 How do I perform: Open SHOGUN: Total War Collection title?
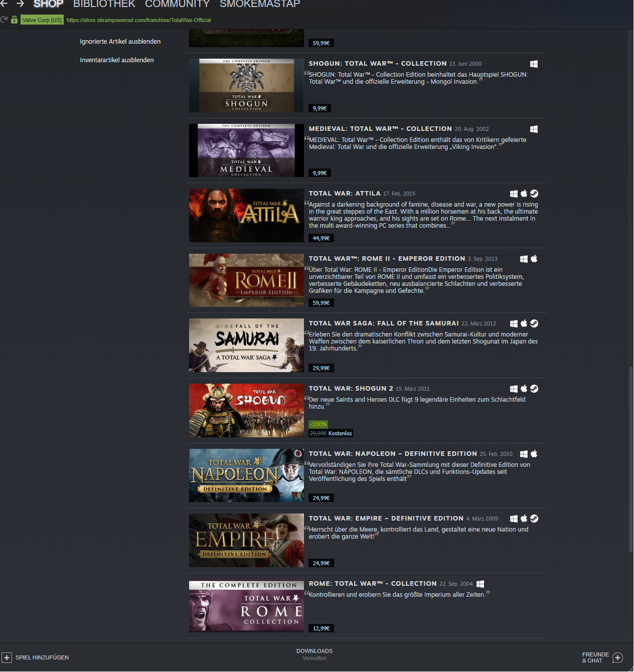(x=378, y=64)
